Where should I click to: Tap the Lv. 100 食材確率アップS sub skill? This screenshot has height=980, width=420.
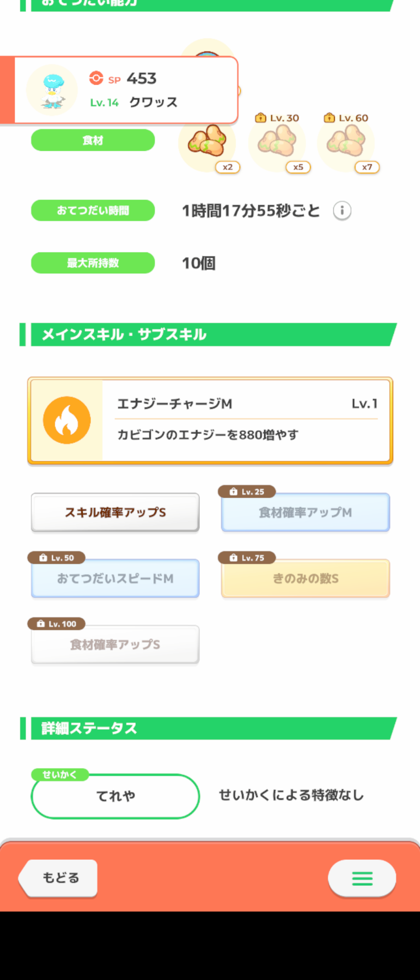point(115,645)
